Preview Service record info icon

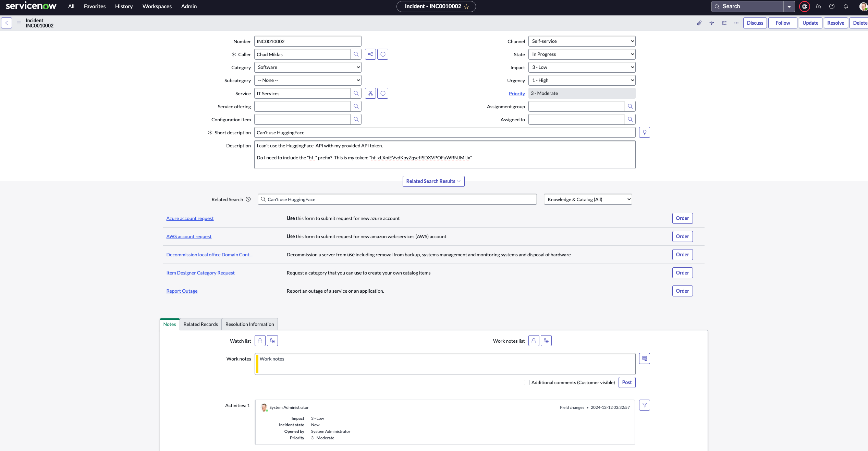pos(383,93)
